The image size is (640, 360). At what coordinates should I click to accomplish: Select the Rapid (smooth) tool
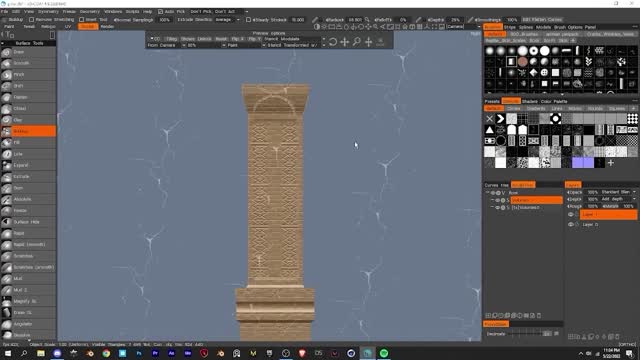pos(28,244)
